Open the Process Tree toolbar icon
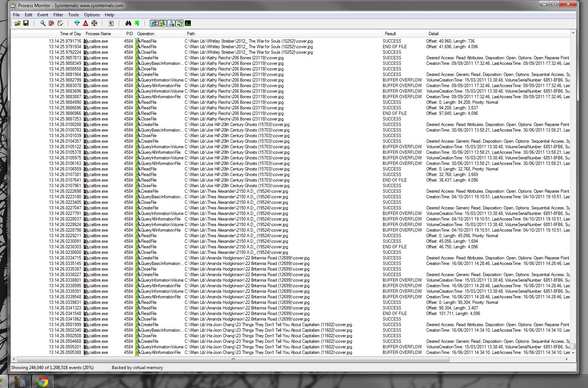Screen dimensions: 588x388 [x=111, y=23]
